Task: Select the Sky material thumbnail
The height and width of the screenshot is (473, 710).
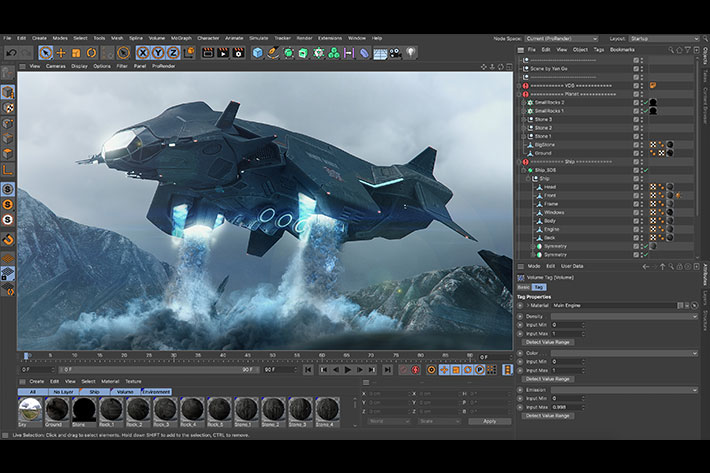Action: coord(28,410)
